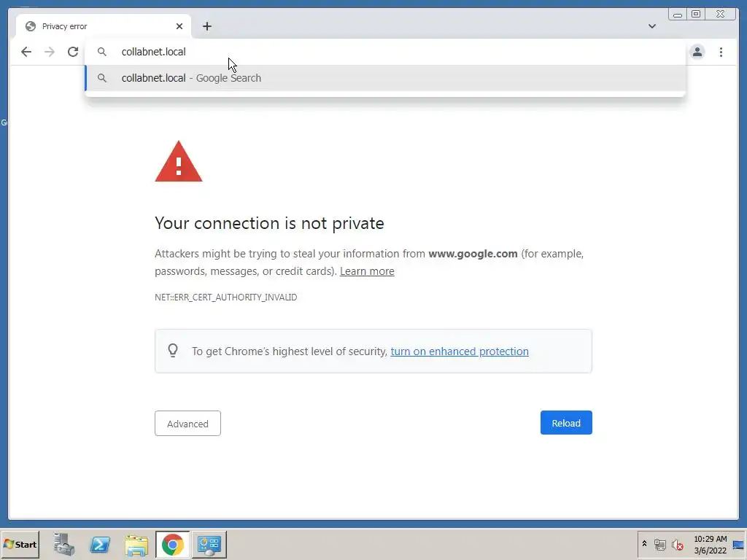Screen dimensions: 747x560
Task: Click the Advanced button
Action: click(187, 424)
